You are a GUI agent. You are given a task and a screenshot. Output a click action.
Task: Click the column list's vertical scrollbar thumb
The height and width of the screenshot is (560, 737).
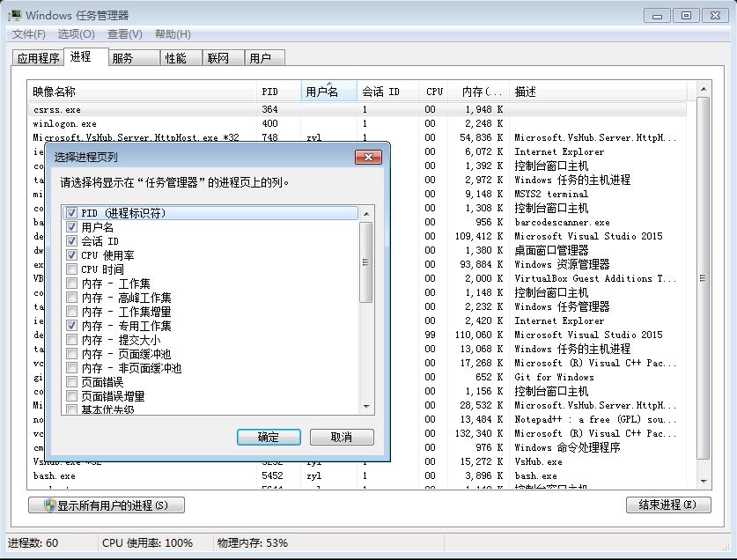(366, 262)
